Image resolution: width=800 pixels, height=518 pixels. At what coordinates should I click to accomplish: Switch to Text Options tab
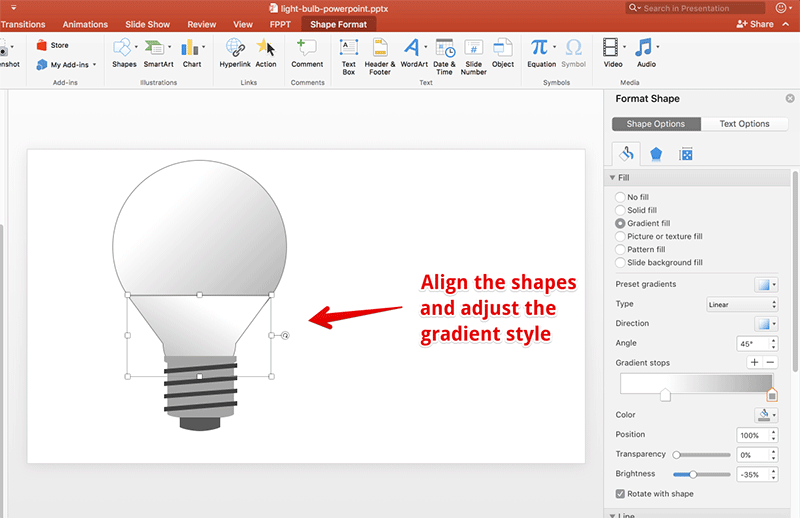click(x=744, y=124)
